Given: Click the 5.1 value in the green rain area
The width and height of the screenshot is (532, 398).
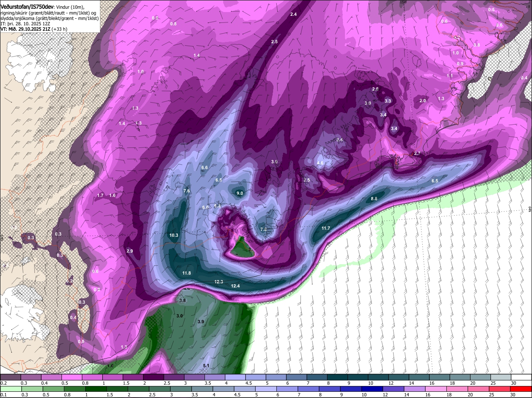Looking at the screenshot, I should point(206,366).
